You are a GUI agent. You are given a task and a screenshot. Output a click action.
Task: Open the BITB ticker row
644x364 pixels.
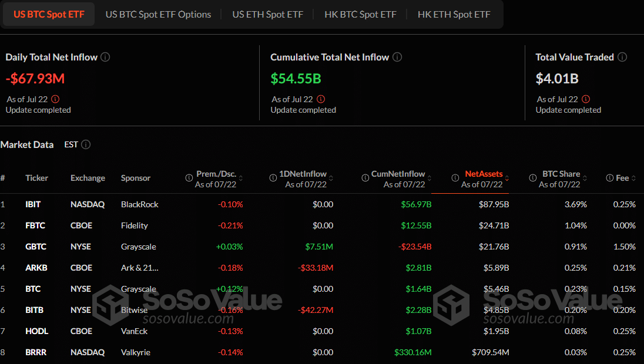(x=322, y=310)
